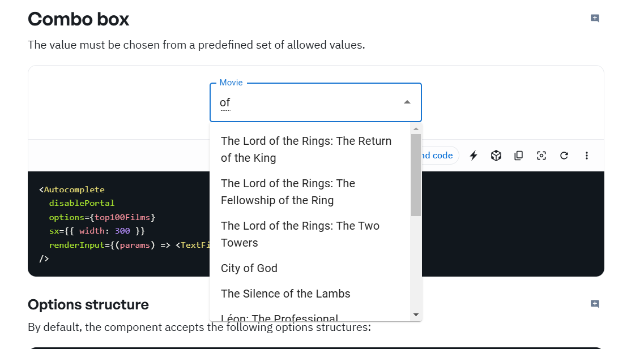Click the Movie text input field
Image resolution: width=644 pixels, height=349 pixels.
point(306,102)
